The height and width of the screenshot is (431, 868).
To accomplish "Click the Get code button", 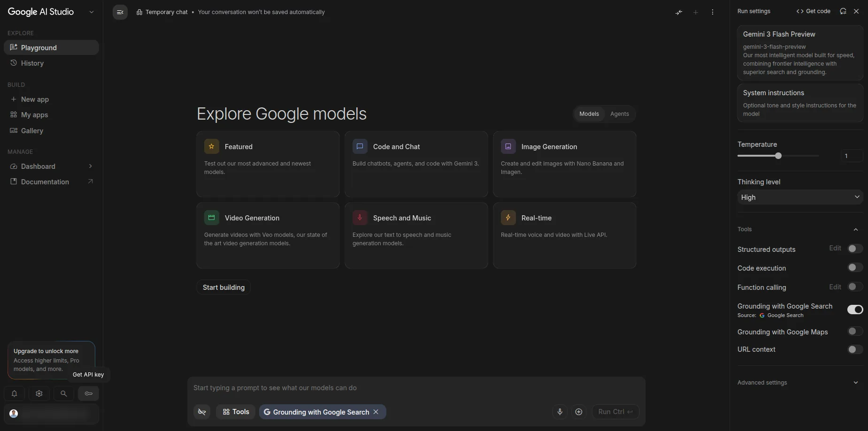I will [x=813, y=11].
